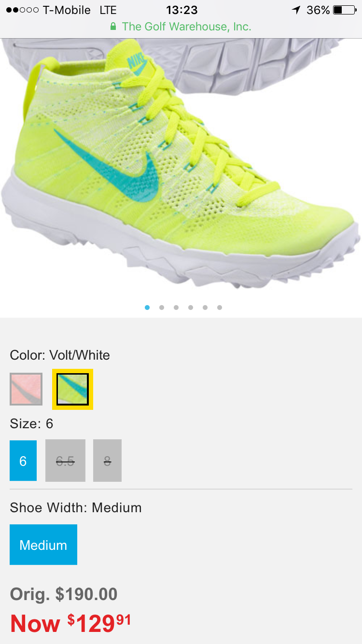Tap the battery icon in status bar

344,10
